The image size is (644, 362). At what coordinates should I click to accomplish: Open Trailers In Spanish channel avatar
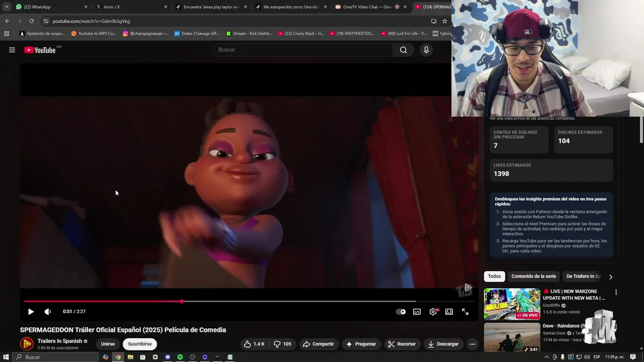point(27,344)
